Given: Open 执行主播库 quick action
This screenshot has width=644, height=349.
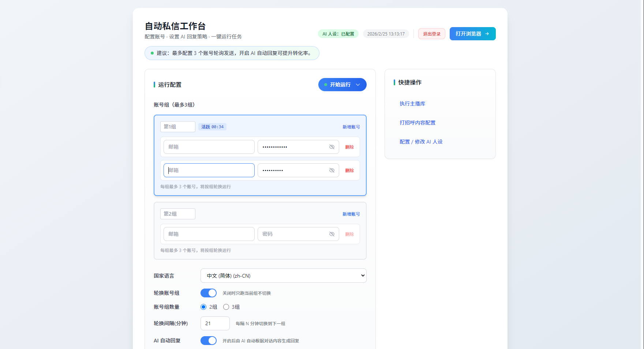Looking at the screenshot, I should [412, 104].
